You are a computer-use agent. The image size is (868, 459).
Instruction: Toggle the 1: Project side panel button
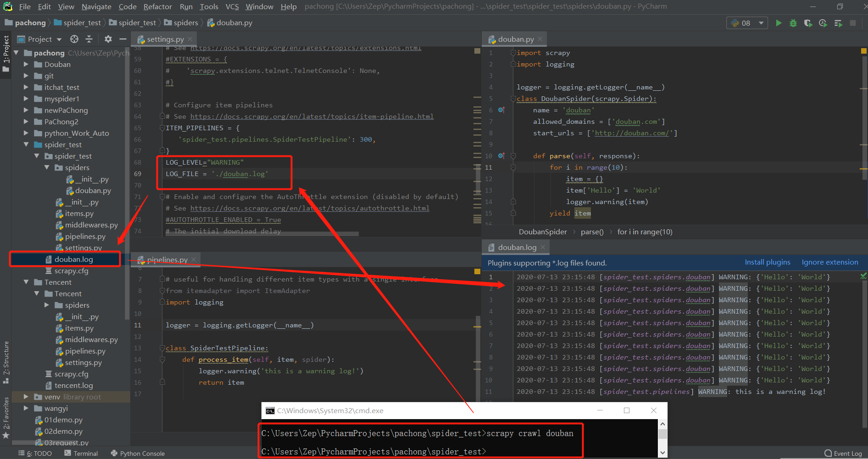(6, 53)
